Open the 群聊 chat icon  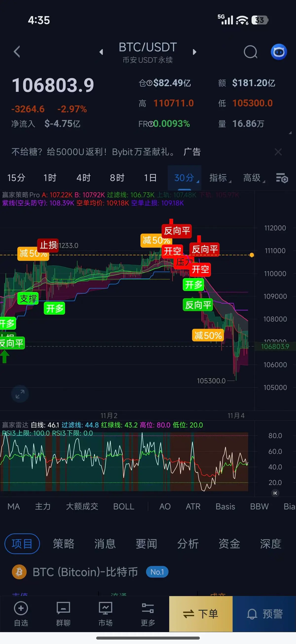[x=63, y=608]
